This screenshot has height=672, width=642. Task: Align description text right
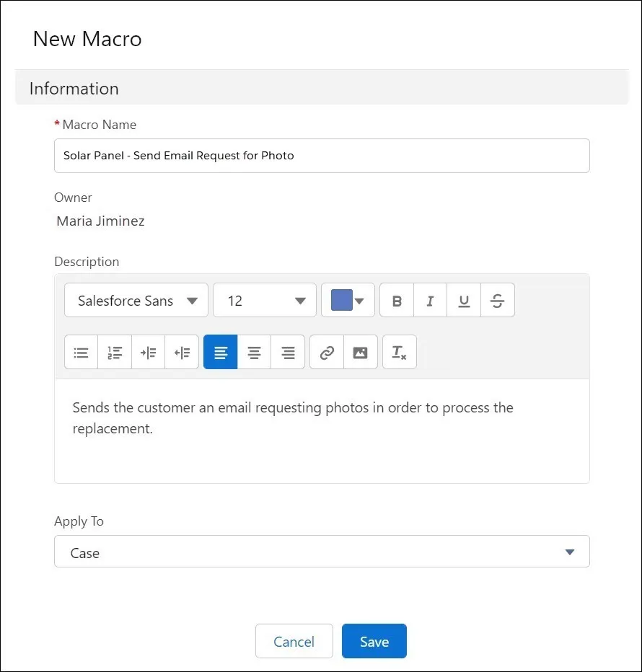pos(288,353)
